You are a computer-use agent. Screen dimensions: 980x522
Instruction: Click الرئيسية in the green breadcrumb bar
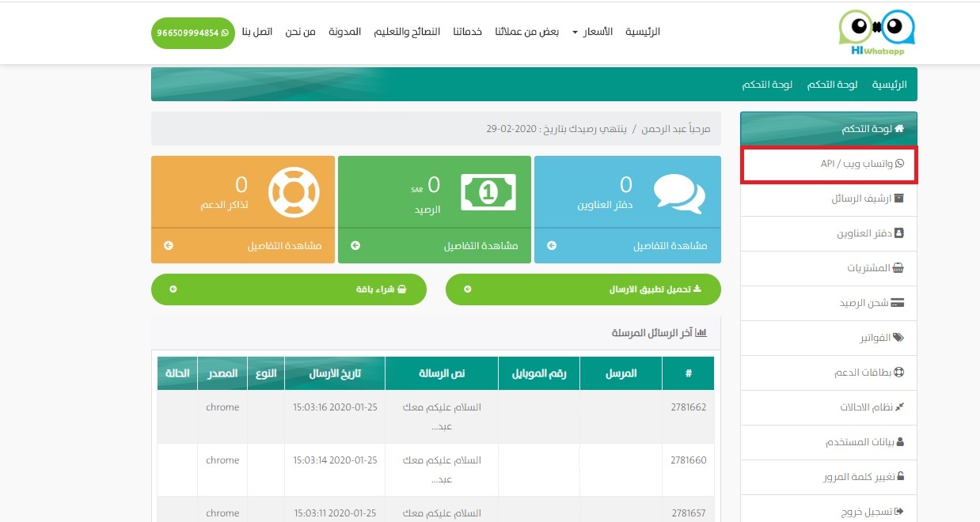[889, 85]
